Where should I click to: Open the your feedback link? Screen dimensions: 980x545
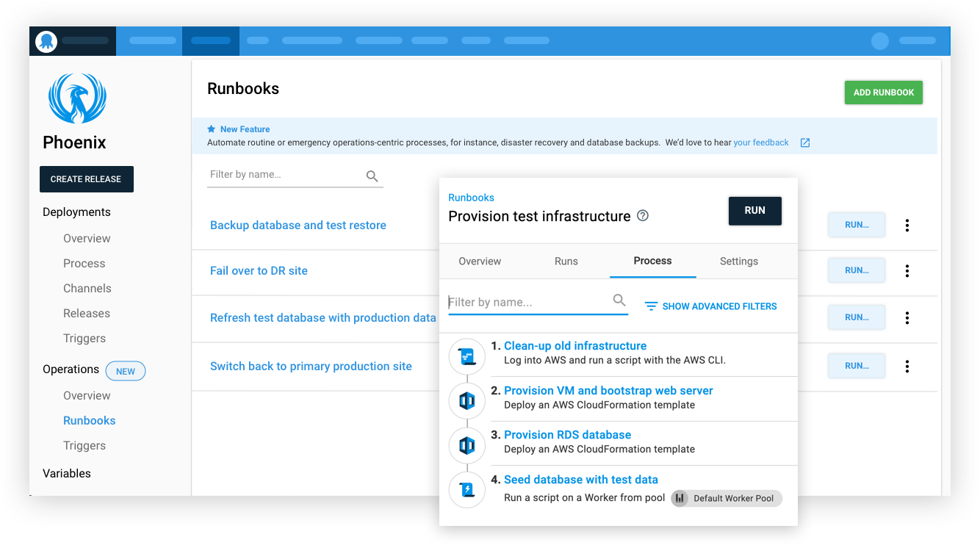coord(761,142)
